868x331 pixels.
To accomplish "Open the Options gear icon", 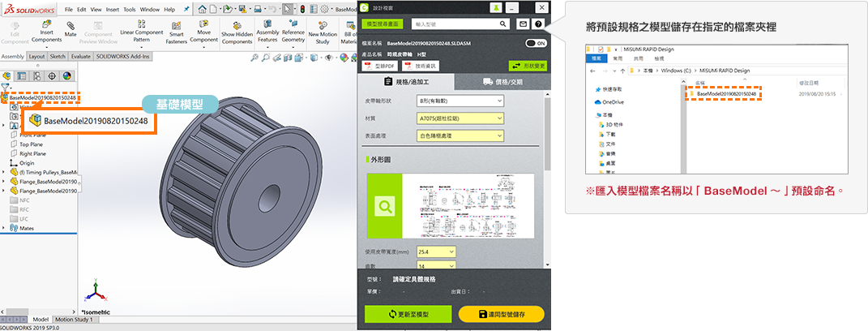I will 324,9.
